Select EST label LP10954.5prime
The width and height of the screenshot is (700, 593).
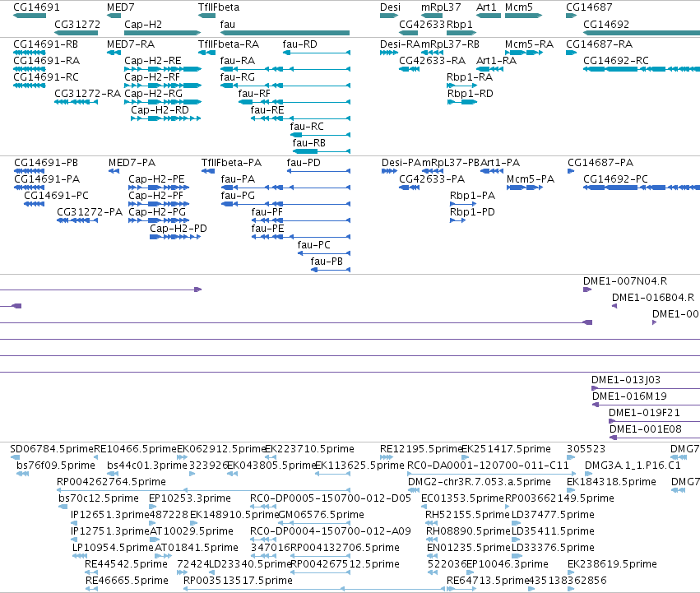click(113, 548)
